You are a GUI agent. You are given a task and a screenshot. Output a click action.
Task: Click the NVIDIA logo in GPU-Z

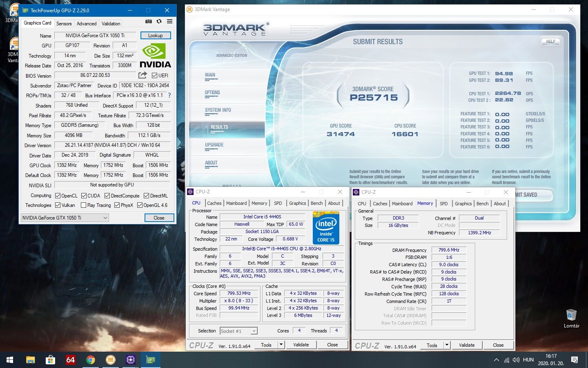[x=155, y=56]
